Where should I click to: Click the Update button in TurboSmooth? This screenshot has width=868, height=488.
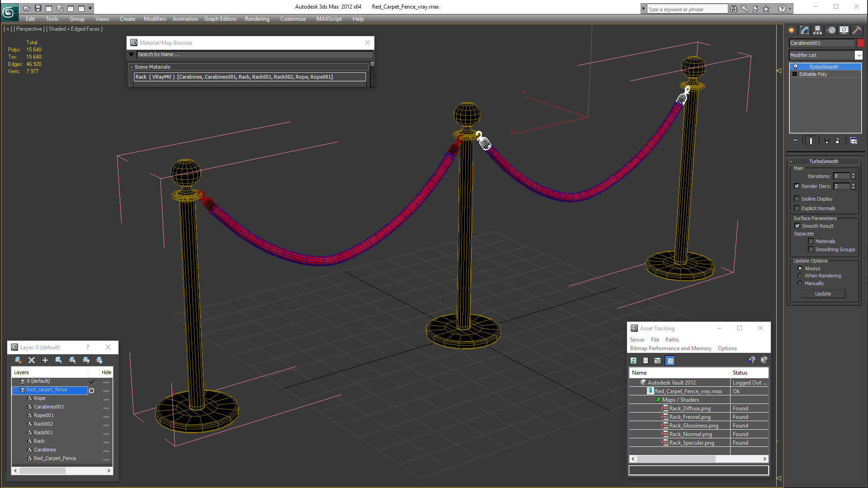(x=823, y=294)
